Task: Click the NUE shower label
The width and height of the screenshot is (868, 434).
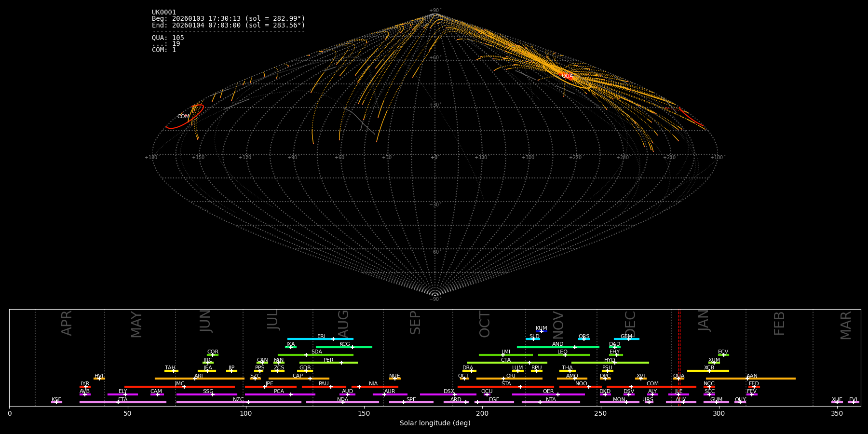Action: (x=394, y=376)
